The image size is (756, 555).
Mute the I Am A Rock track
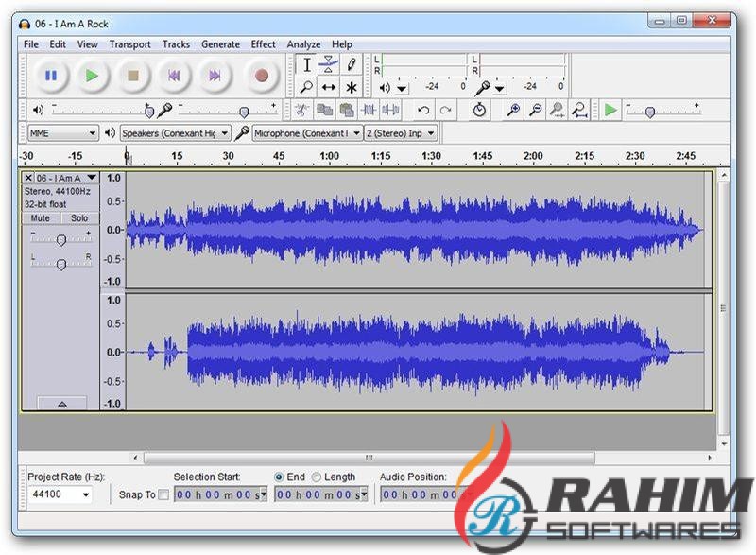(40, 218)
